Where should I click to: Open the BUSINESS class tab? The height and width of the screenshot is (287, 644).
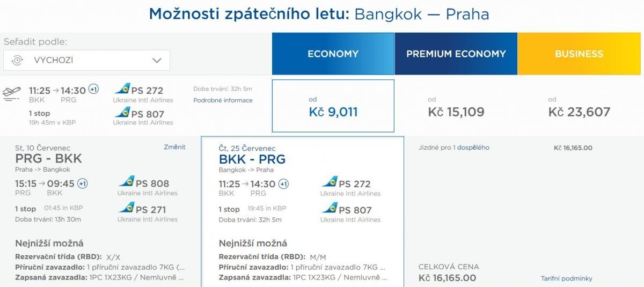tap(579, 54)
